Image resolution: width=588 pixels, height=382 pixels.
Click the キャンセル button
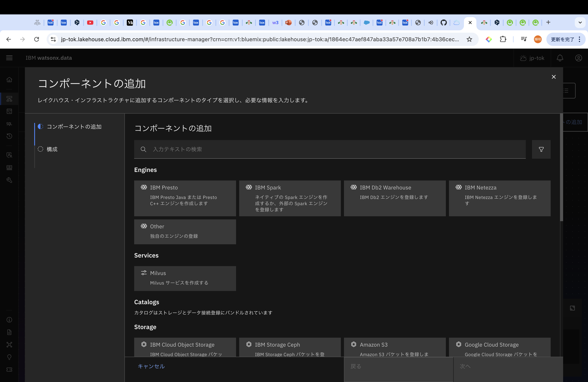tap(151, 366)
